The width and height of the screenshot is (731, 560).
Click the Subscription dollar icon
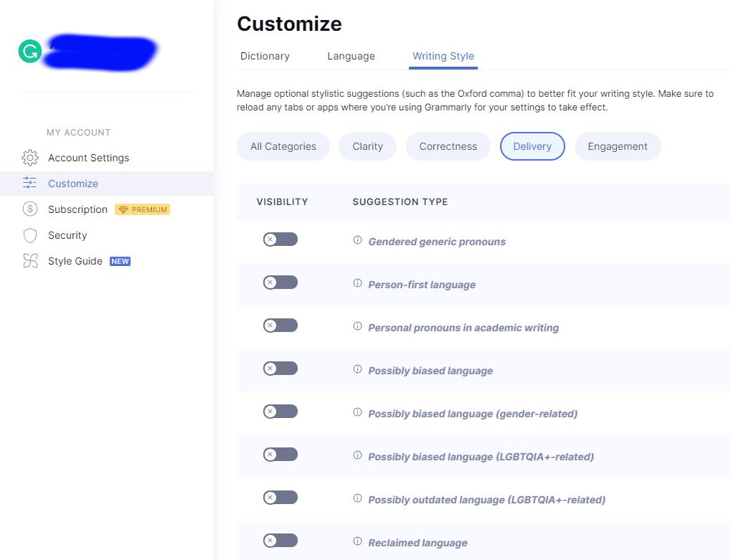[30, 209]
